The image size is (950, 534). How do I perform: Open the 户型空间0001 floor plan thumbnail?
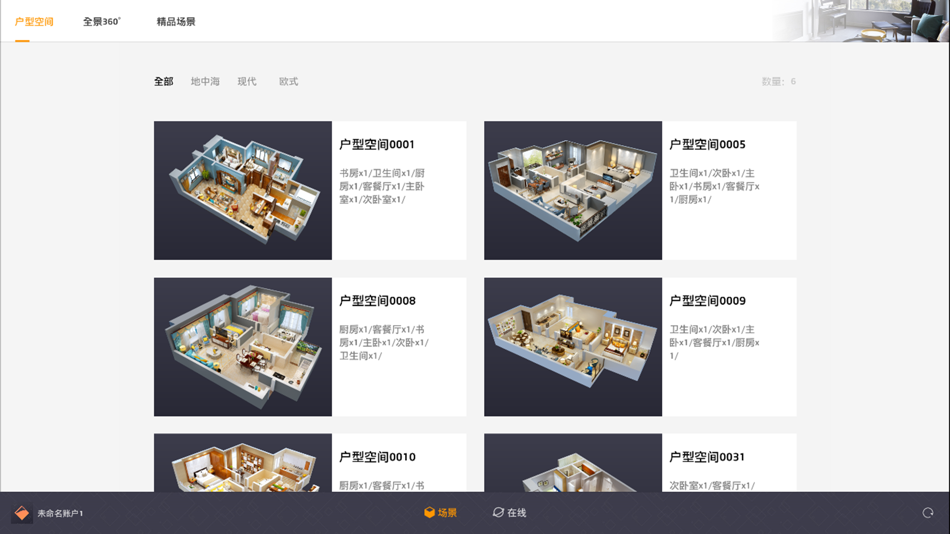coord(243,190)
